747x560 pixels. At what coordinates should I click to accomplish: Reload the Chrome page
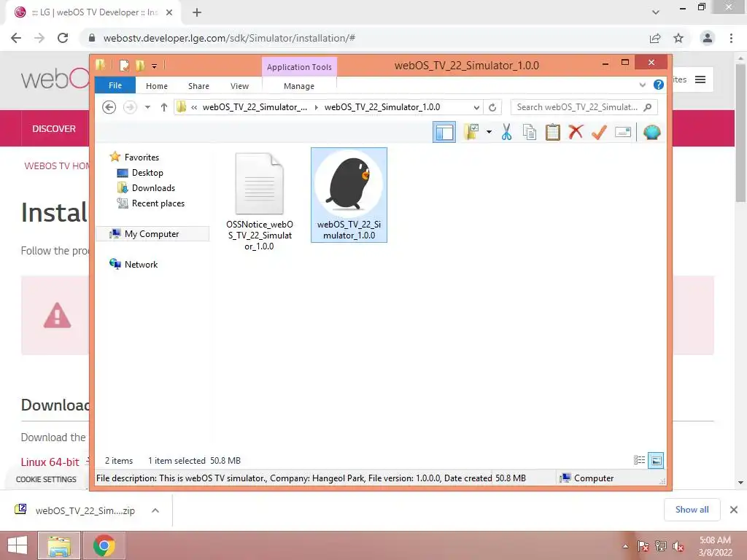point(63,38)
